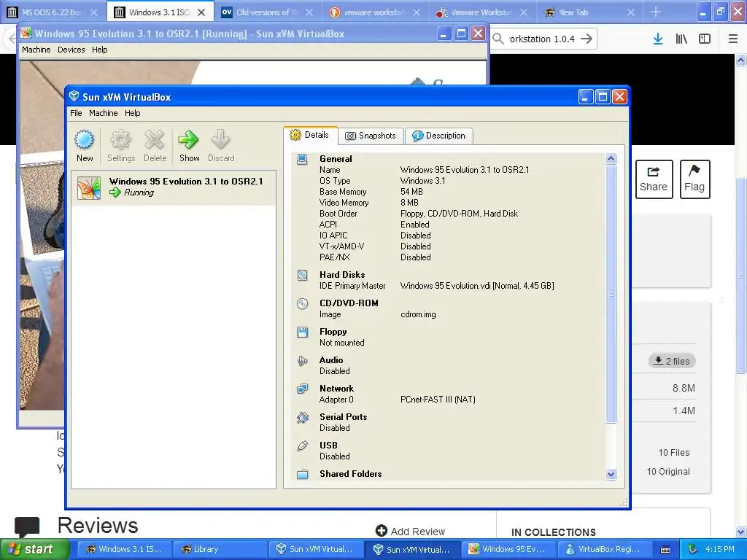Click the USB plug icon
The width and height of the screenshot is (747, 560).
pyautogui.click(x=302, y=446)
